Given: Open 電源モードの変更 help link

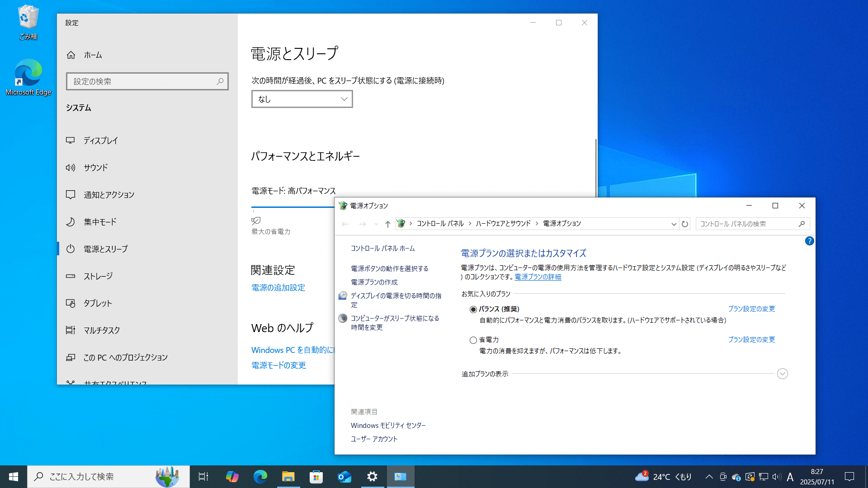Looking at the screenshot, I should (278, 366).
